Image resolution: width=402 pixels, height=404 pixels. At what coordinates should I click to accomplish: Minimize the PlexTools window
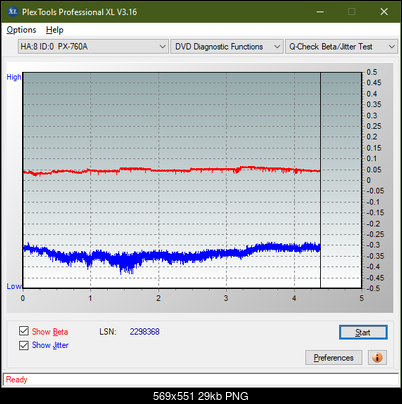point(320,12)
